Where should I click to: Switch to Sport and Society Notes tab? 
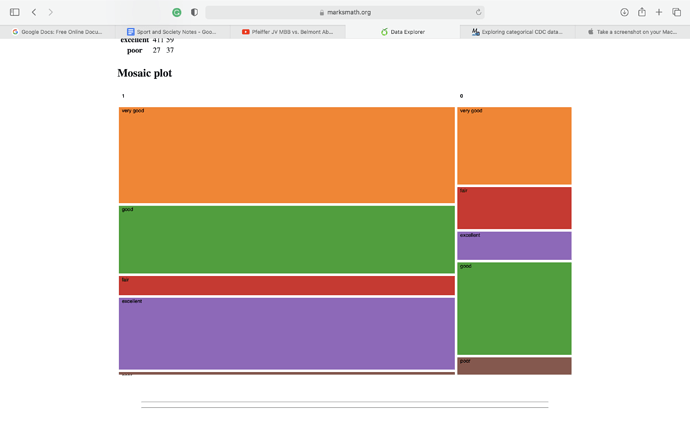pyautogui.click(x=172, y=32)
